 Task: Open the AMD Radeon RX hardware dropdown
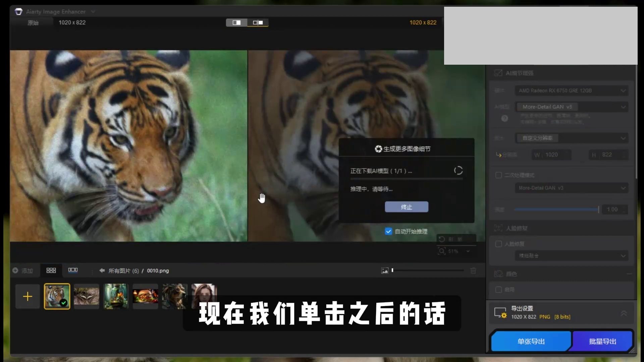pyautogui.click(x=572, y=90)
